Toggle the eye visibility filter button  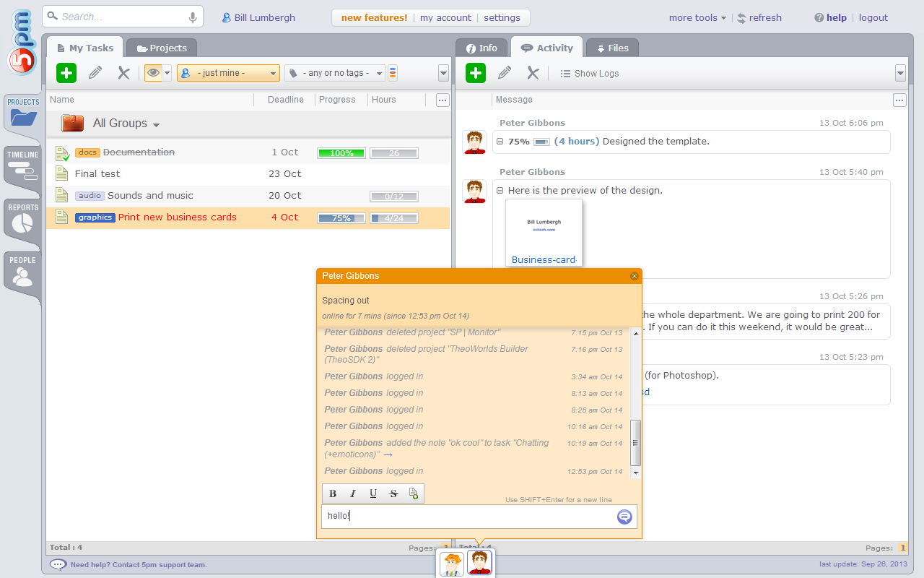(153, 73)
